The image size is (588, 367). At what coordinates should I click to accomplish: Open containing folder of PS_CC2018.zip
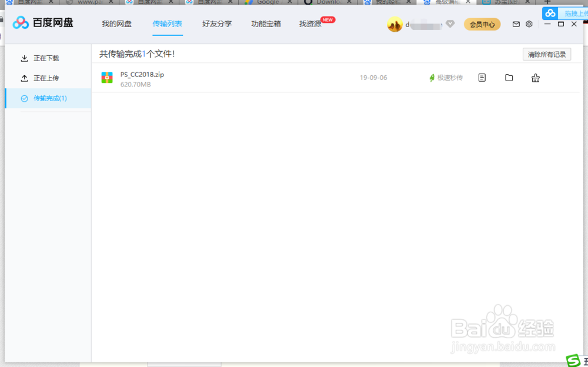[509, 78]
